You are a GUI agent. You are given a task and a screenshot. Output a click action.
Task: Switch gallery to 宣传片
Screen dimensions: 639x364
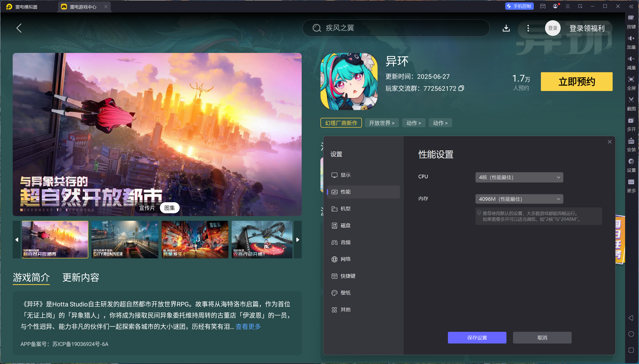point(147,208)
